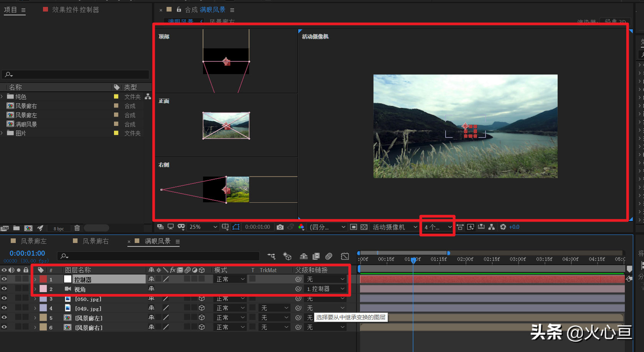Enable the motion blur icon in timeline
The image size is (644, 352).
tap(329, 256)
